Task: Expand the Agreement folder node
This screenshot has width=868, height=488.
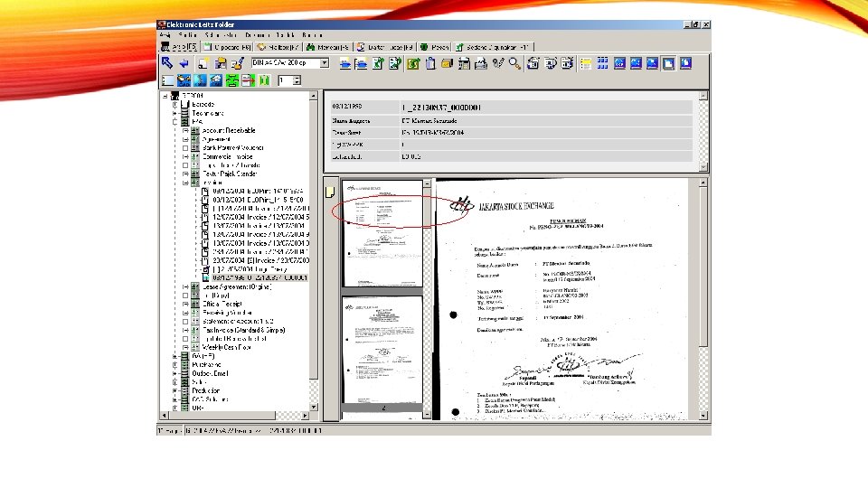Action: (185, 139)
